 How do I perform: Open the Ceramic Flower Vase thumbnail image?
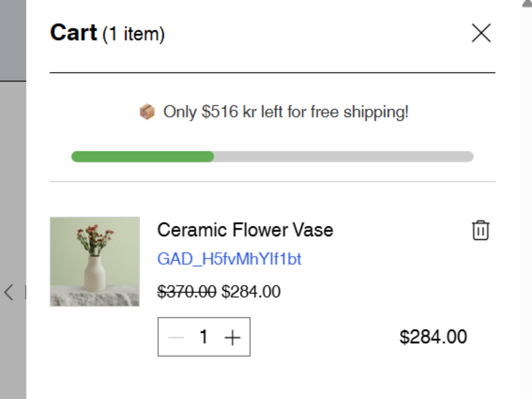(x=95, y=261)
